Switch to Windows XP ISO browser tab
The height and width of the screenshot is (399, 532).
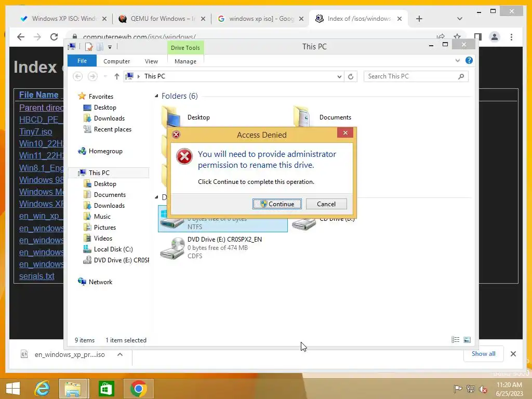click(x=63, y=19)
